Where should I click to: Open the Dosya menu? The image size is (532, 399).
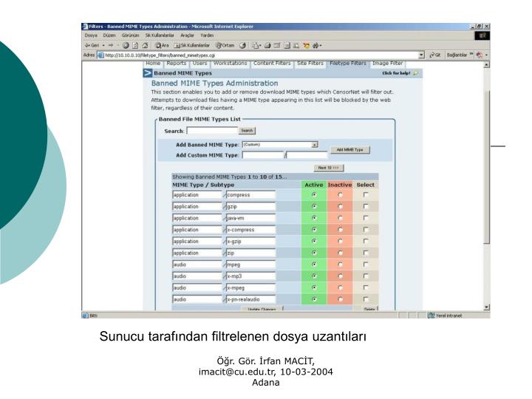[91, 35]
